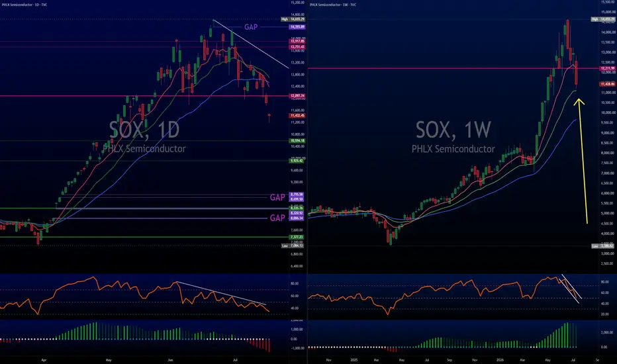Click the 13,917.85 price label
The image size is (617, 364).
[297, 41]
